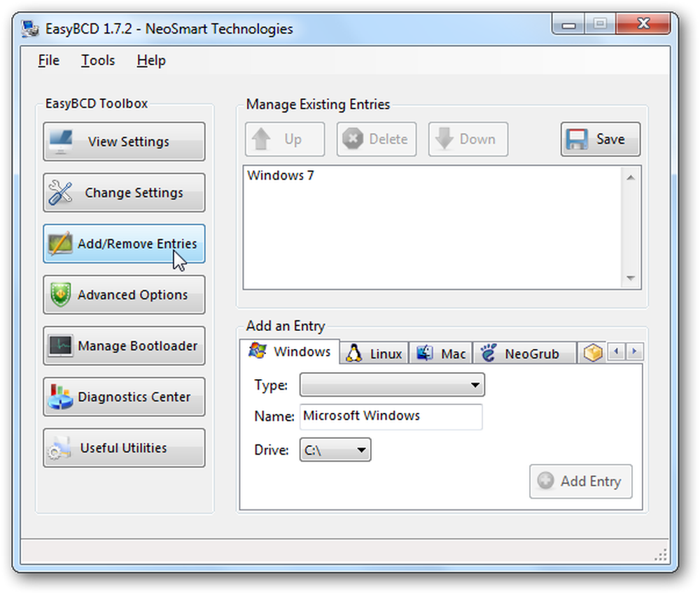Click the window corner size grip

pyautogui.click(x=661, y=555)
